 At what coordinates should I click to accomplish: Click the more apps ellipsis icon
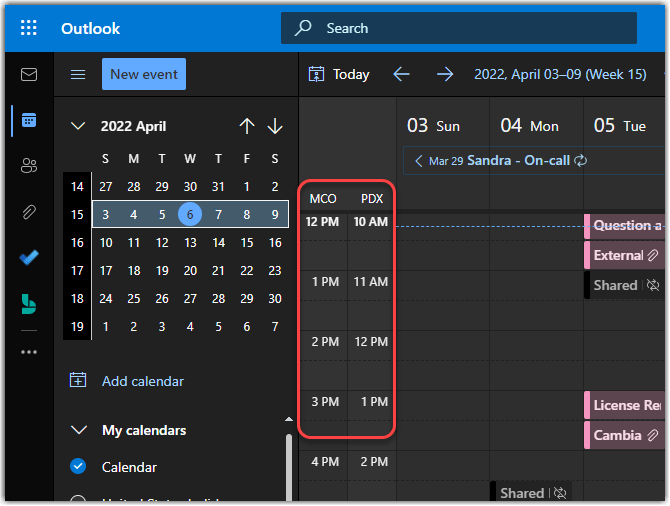pos(28,351)
